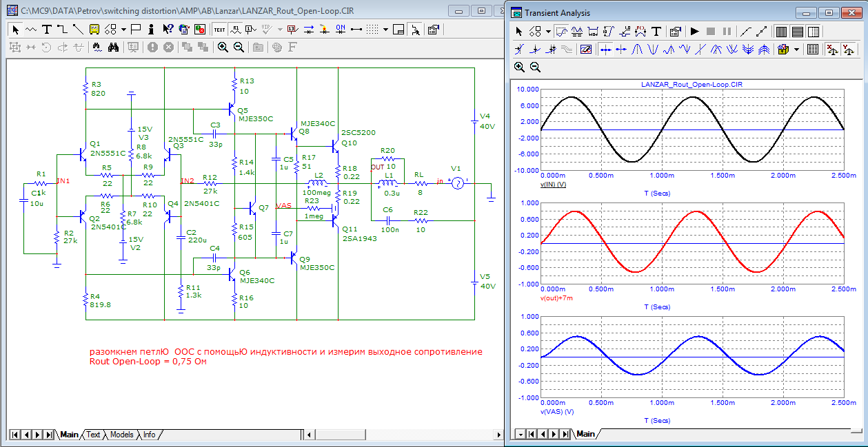The height and width of the screenshot is (447, 868).
Task: Toggle grid text display (TEXT button)
Action: click(219, 30)
